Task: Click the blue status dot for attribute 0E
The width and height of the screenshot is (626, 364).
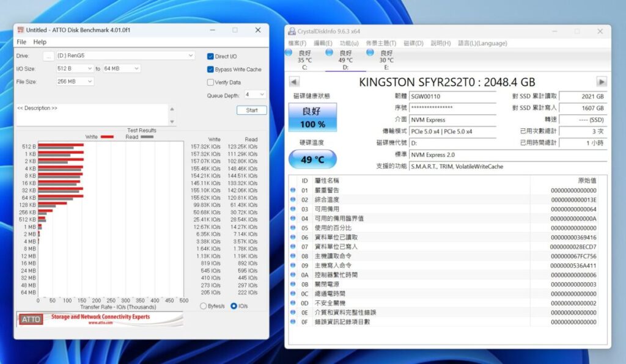Action: (x=293, y=312)
